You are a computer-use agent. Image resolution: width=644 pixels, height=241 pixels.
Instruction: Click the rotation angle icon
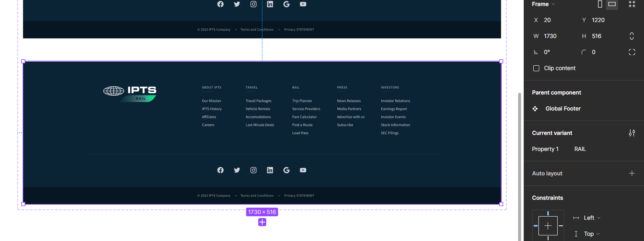pyautogui.click(x=536, y=52)
